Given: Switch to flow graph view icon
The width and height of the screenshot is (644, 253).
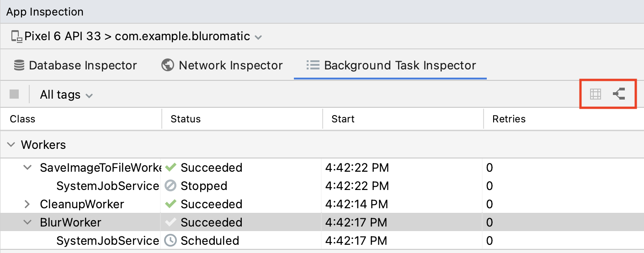Looking at the screenshot, I should (619, 95).
